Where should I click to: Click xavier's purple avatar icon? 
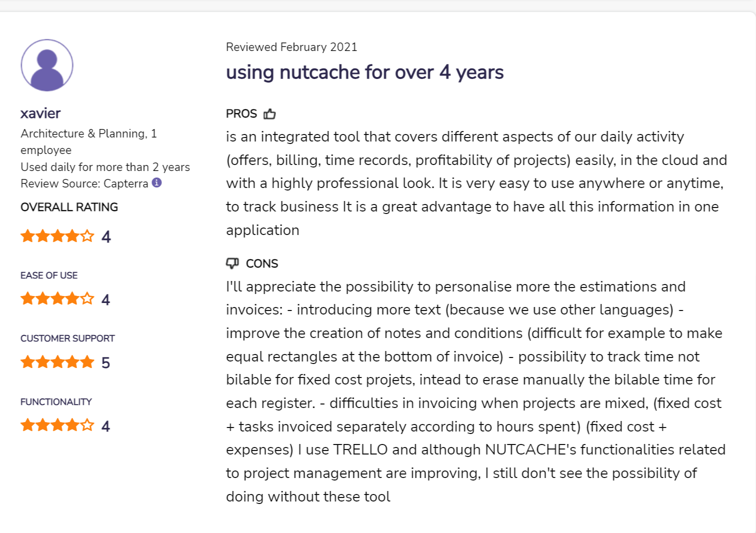coord(47,65)
